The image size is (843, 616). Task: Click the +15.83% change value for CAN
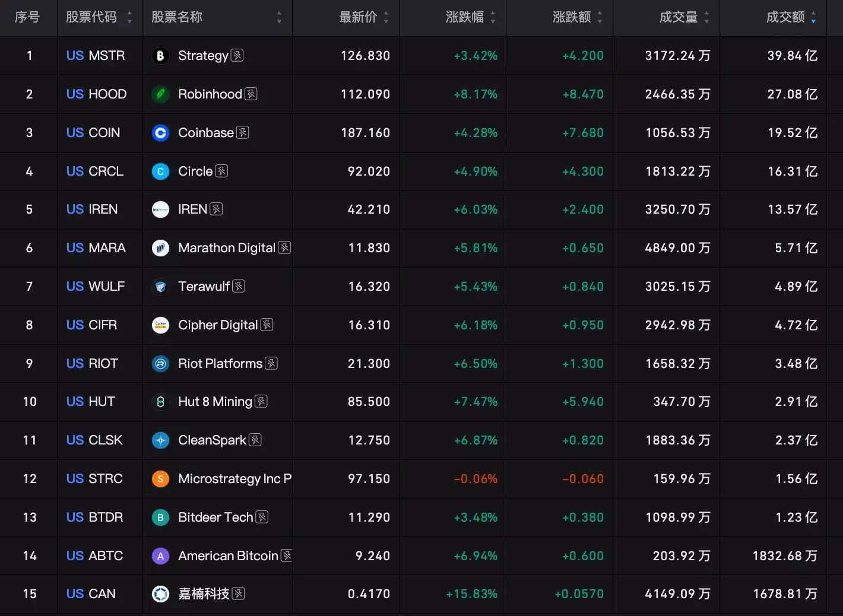(472, 594)
